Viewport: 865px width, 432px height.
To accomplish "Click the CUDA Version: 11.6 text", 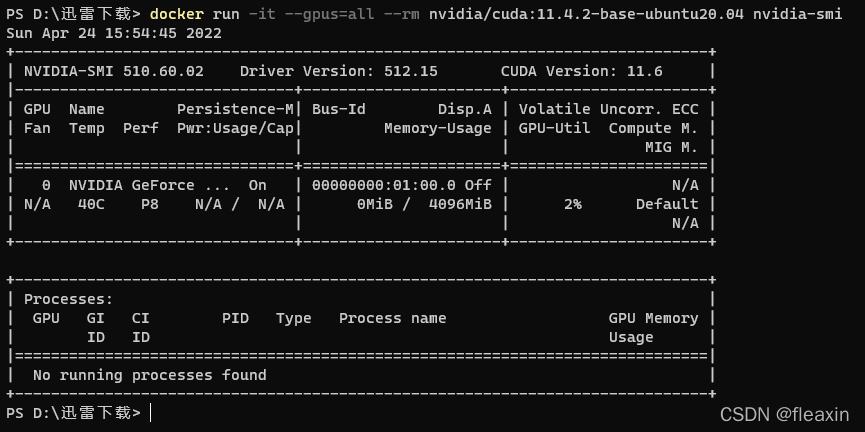I will point(581,71).
